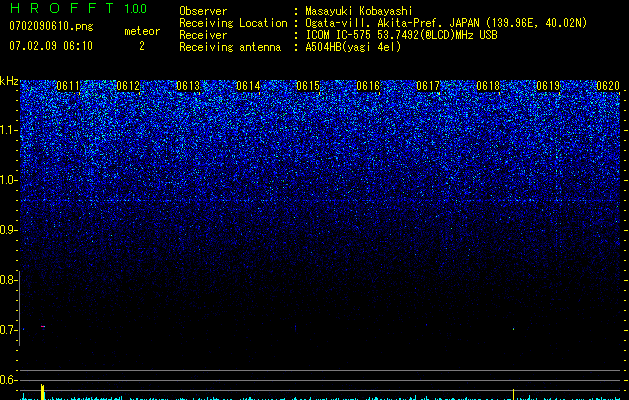Image resolution: width=629 pixels, height=400 pixels.
Task: Click the 0.9 kHz axis label
Action: 8,230
